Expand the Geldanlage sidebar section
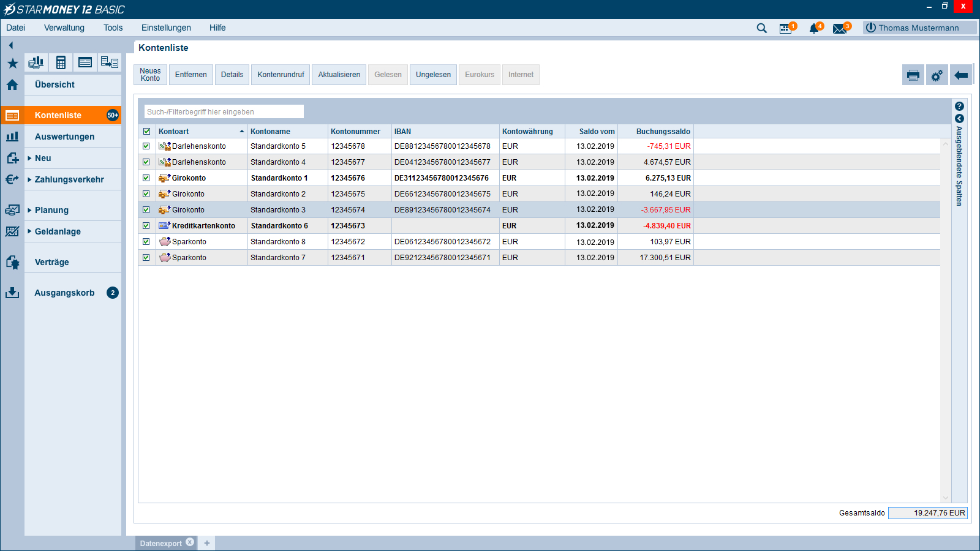The image size is (980, 551). click(x=29, y=231)
